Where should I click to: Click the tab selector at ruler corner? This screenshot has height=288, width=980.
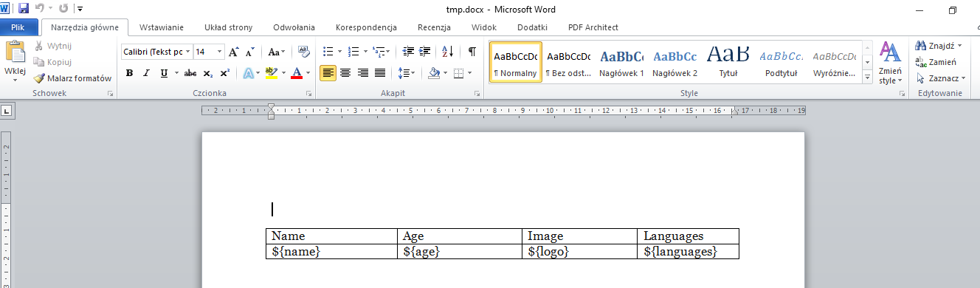pos(7,111)
